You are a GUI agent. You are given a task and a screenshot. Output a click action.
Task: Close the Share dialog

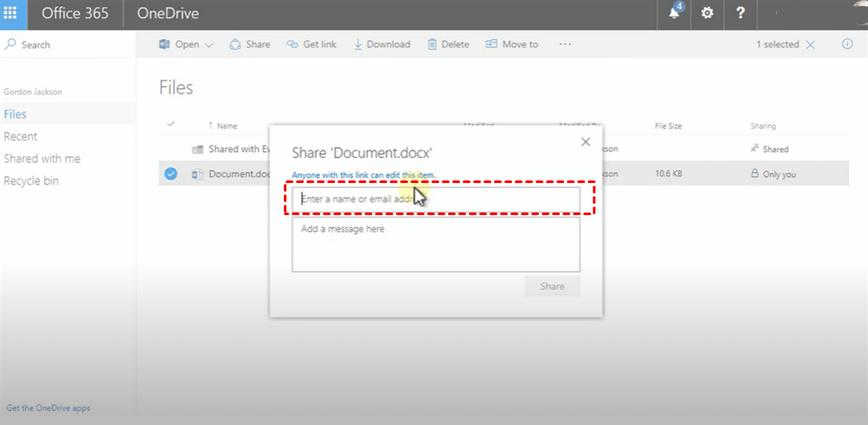(586, 142)
